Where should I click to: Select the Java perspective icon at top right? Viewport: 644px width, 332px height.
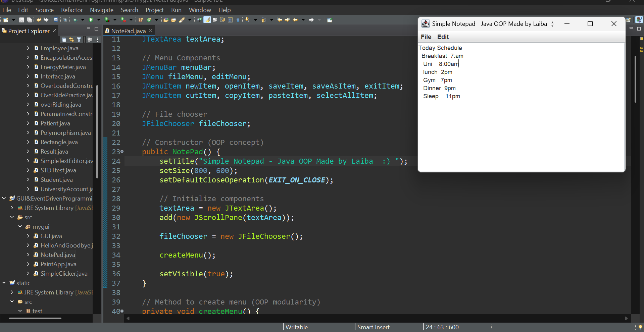639,20
